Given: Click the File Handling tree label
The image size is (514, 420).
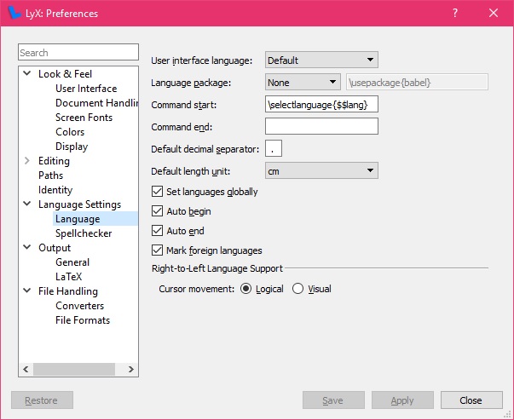Looking at the screenshot, I should (68, 291).
